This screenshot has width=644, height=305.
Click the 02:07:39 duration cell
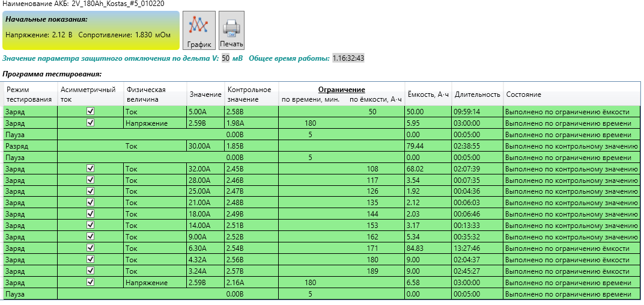point(478,168)
